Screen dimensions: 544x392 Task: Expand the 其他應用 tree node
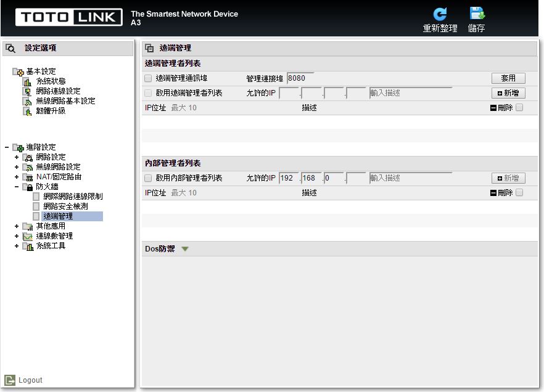[16, 226]
